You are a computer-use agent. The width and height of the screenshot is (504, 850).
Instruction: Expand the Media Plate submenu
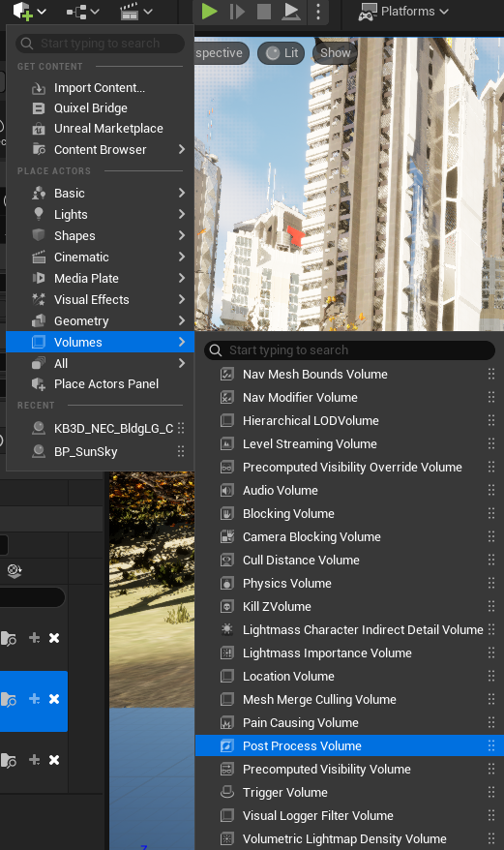pos(101,278)
